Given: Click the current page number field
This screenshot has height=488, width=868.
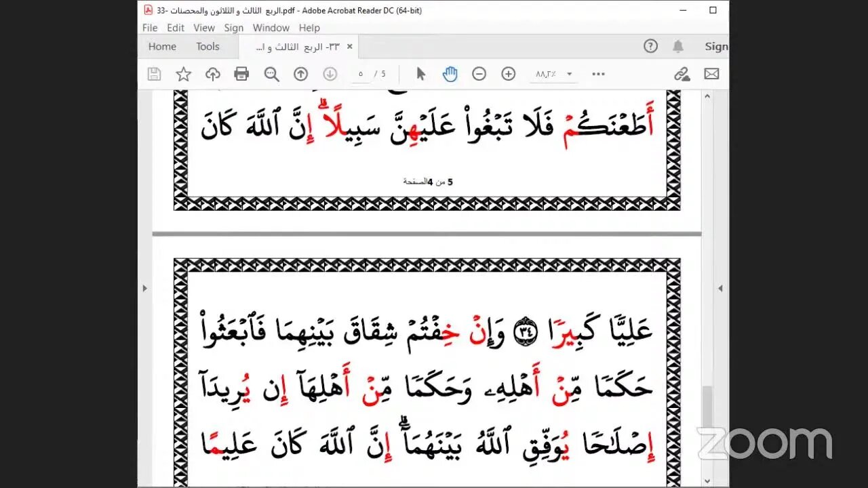Looking at the screenshot, I should 360,74.
